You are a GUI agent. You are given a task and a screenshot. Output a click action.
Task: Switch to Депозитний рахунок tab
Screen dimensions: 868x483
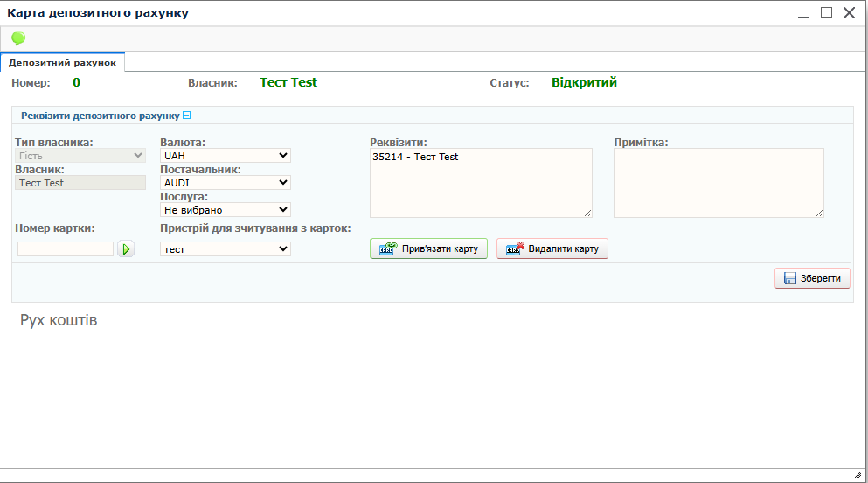[x=63, y=63]
